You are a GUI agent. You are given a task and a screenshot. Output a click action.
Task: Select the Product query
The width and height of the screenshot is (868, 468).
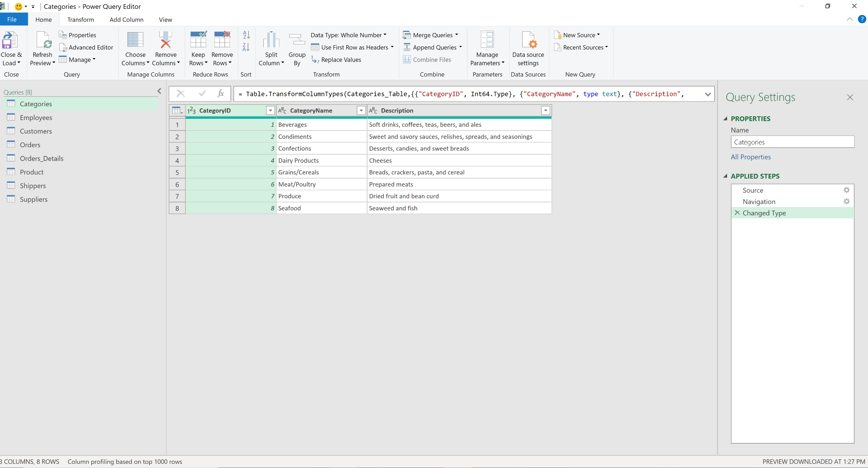(82, 172)
